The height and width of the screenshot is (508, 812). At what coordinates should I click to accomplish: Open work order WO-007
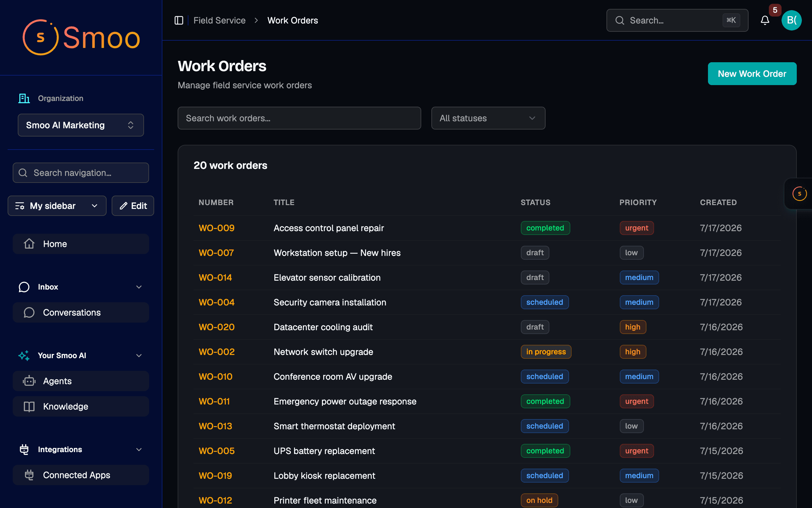pyautogui.click(x=216, y=253)
